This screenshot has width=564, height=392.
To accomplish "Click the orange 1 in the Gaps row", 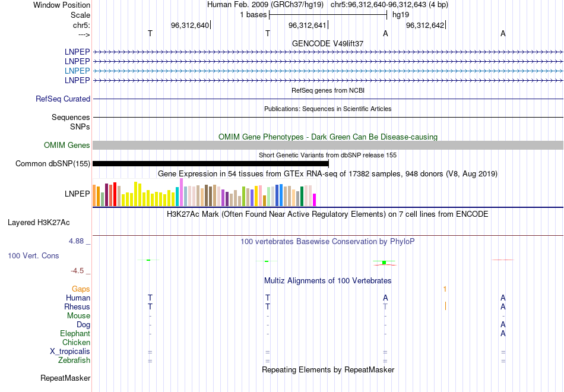I will (445, 289).
